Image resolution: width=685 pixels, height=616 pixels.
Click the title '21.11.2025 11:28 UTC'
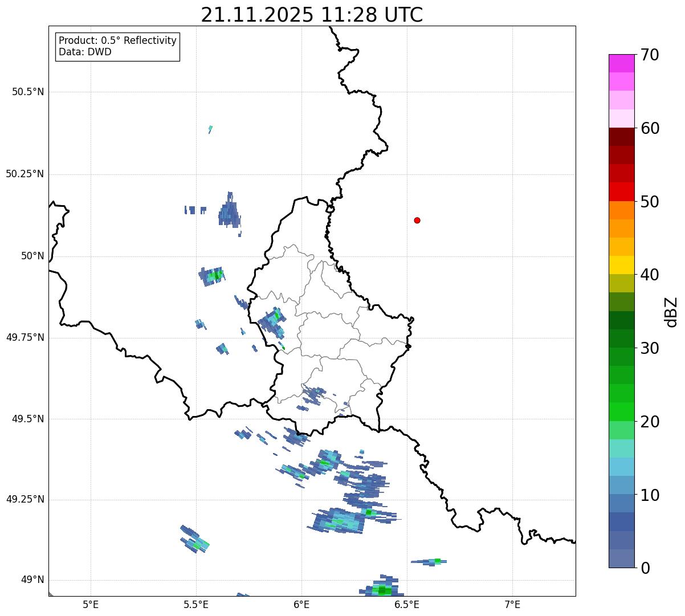pyautogui.click(x=312, y=14)
